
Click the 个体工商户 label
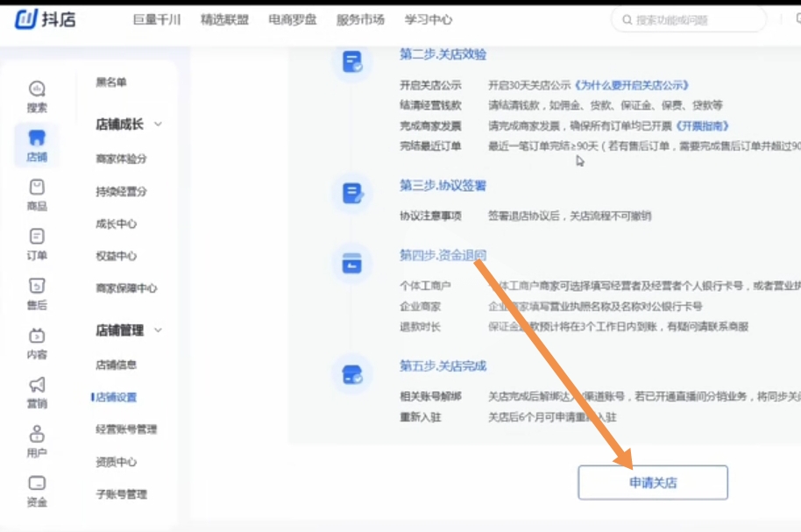pos(425,286)
